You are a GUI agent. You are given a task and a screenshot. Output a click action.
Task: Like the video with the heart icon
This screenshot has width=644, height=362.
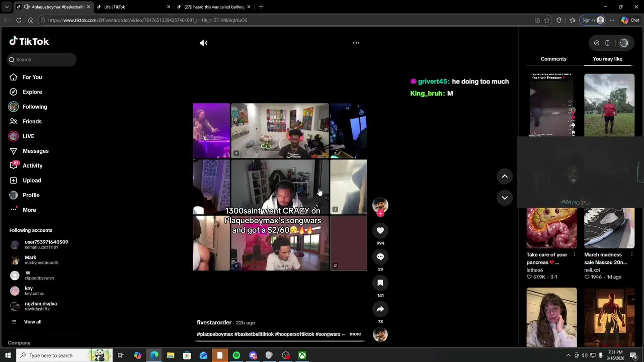[380, 230]
